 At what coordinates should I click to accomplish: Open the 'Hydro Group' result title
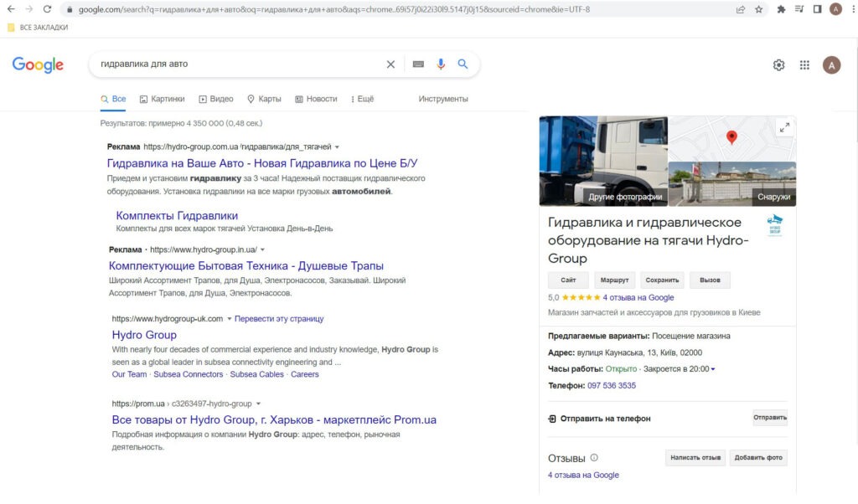pos(144,335)
